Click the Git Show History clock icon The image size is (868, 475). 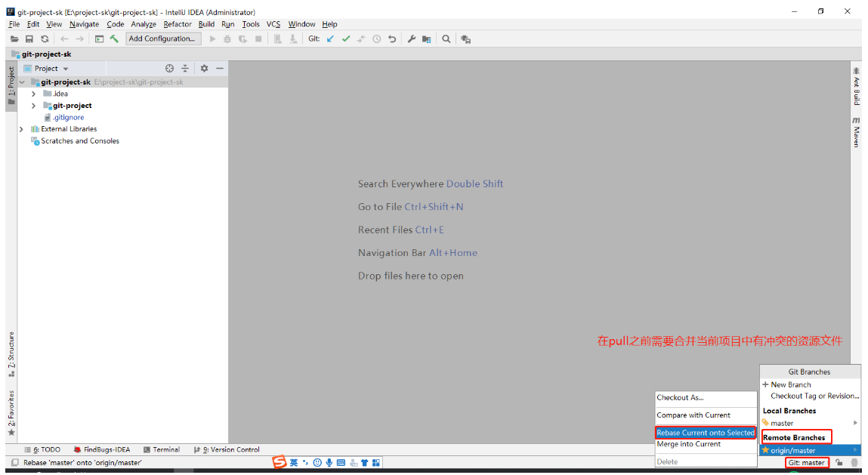coord(376,39)
